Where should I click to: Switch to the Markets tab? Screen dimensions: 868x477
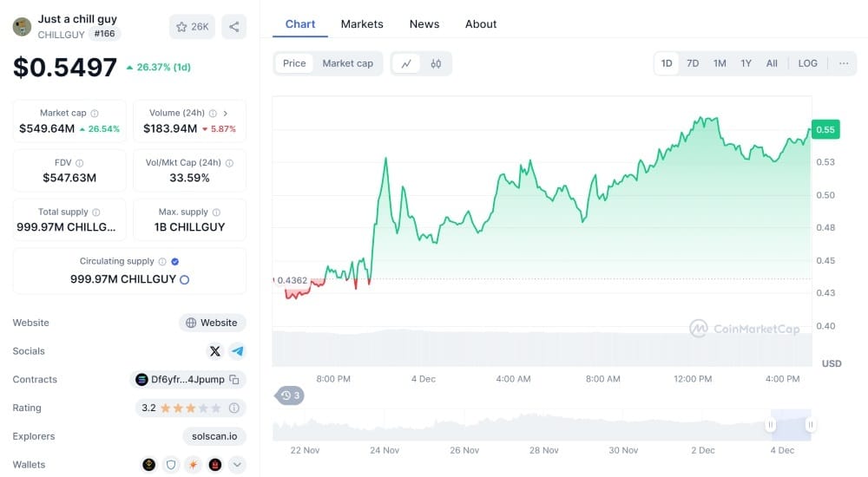[362, 24]
